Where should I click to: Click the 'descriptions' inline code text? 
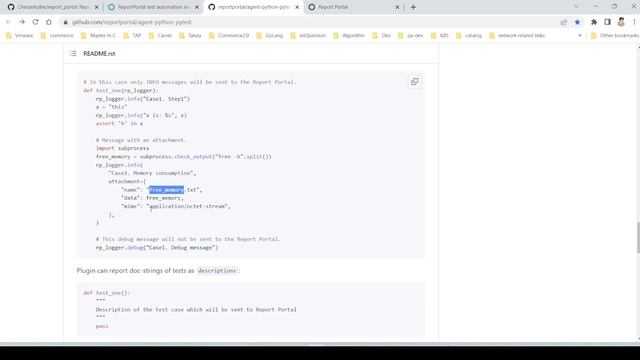(217, 270)
